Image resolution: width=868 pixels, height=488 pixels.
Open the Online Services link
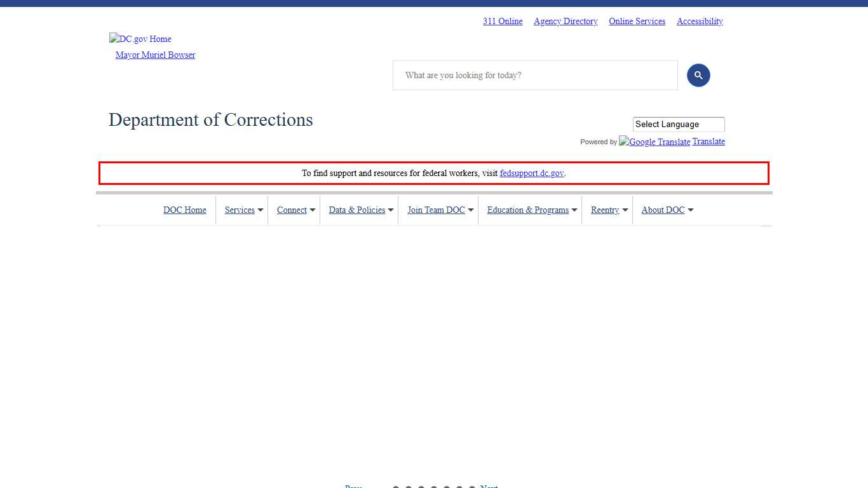pyautogui.click(x=637, y=22)
